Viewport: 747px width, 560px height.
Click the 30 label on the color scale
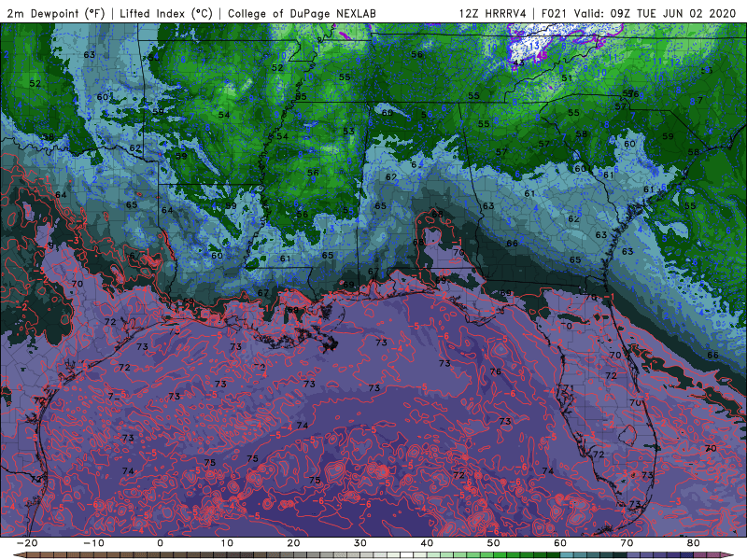[x=360, y=543]
